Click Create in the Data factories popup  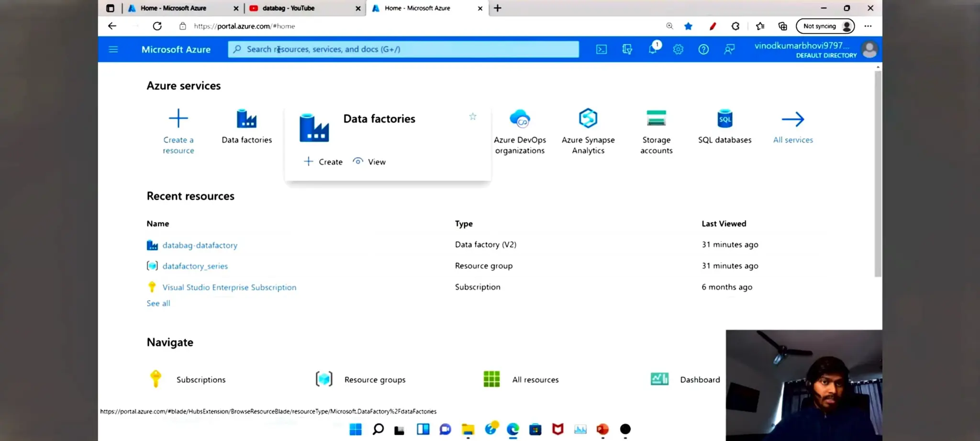(323, 162)
